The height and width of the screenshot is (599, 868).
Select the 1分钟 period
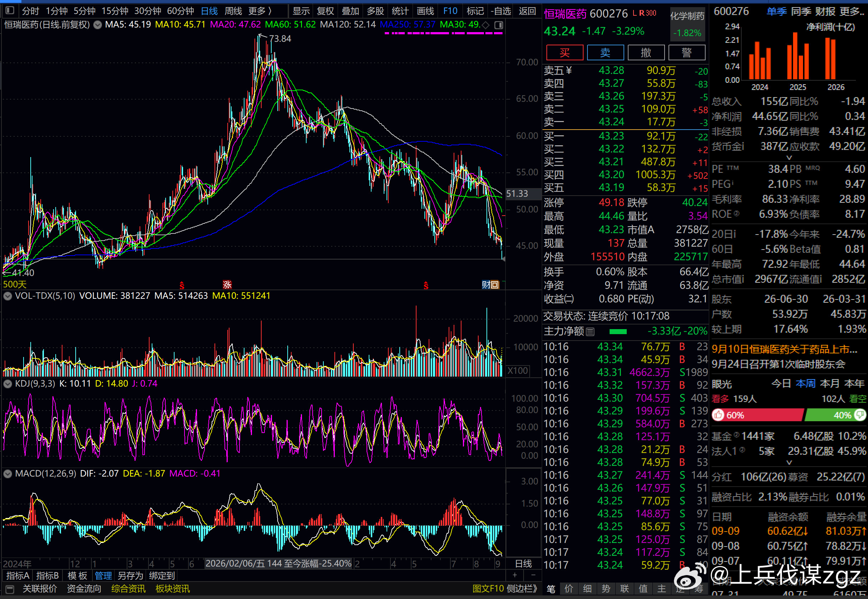pyautogui.click(x=57, y=11)
